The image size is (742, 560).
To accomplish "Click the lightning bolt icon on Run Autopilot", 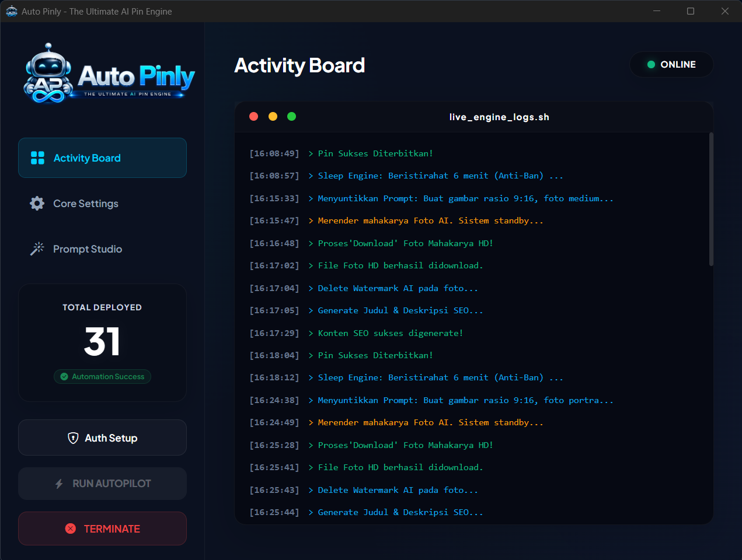I will [59, 484].
